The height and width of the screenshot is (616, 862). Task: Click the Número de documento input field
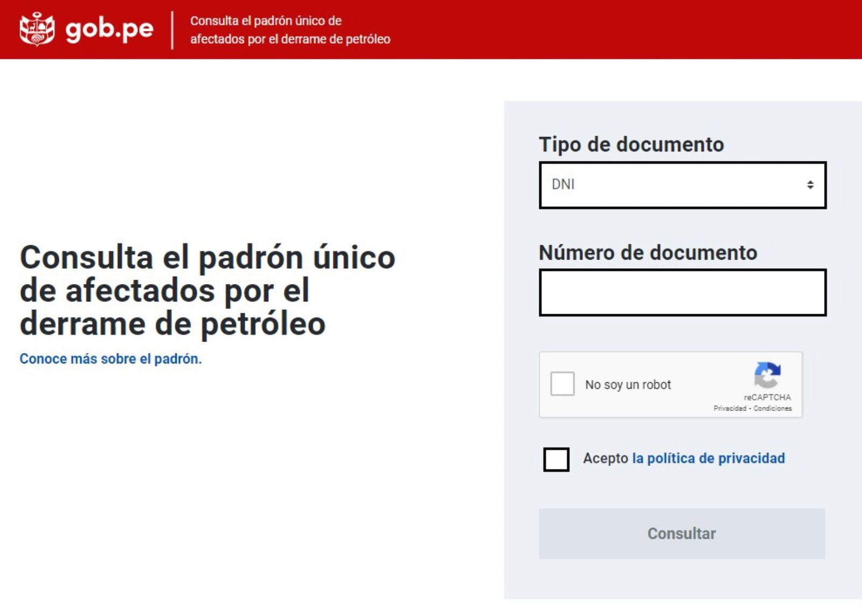pos(682,293)
